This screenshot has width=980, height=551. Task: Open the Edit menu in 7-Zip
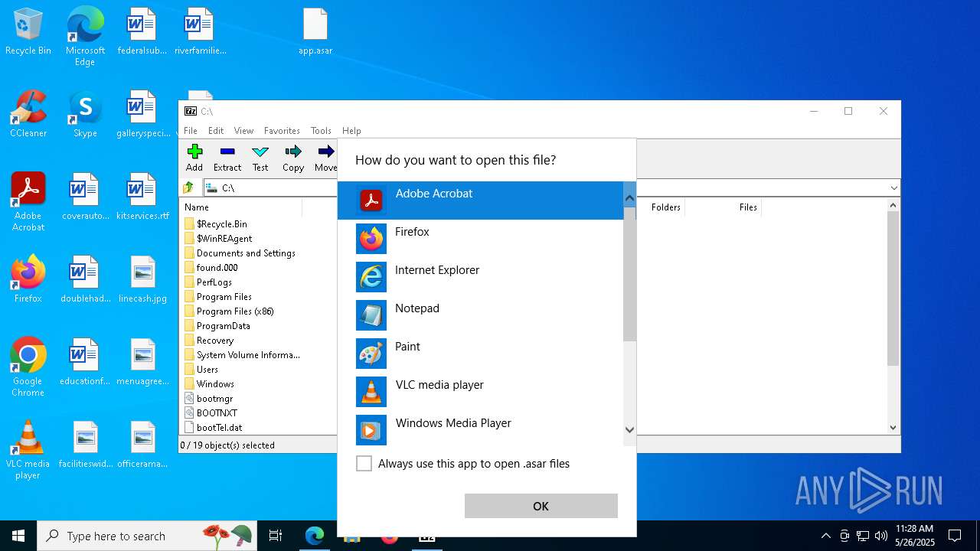coord(216,131)
